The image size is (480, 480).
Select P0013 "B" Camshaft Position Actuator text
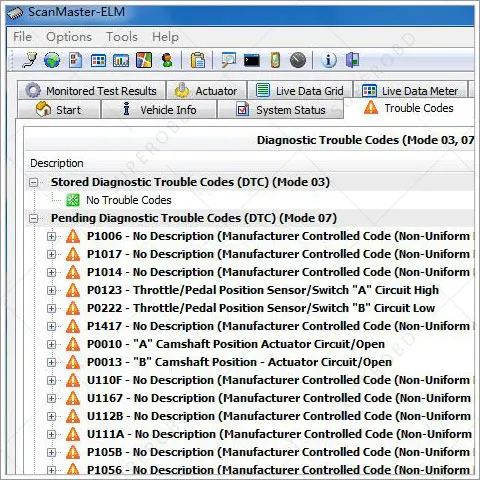tap(239, 362)
